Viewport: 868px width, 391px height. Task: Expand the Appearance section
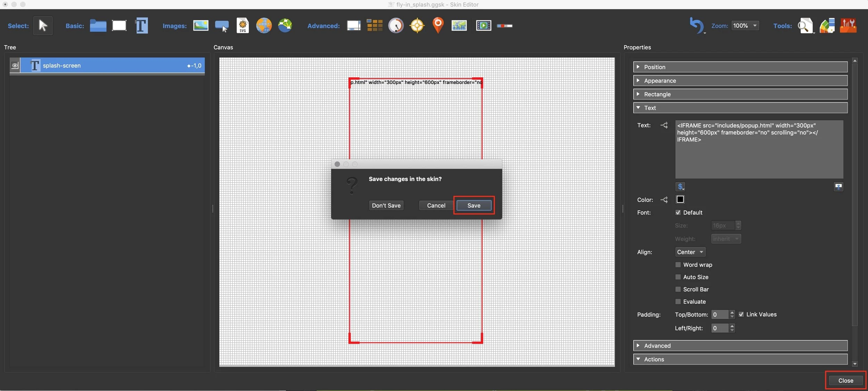click(740, 81)
